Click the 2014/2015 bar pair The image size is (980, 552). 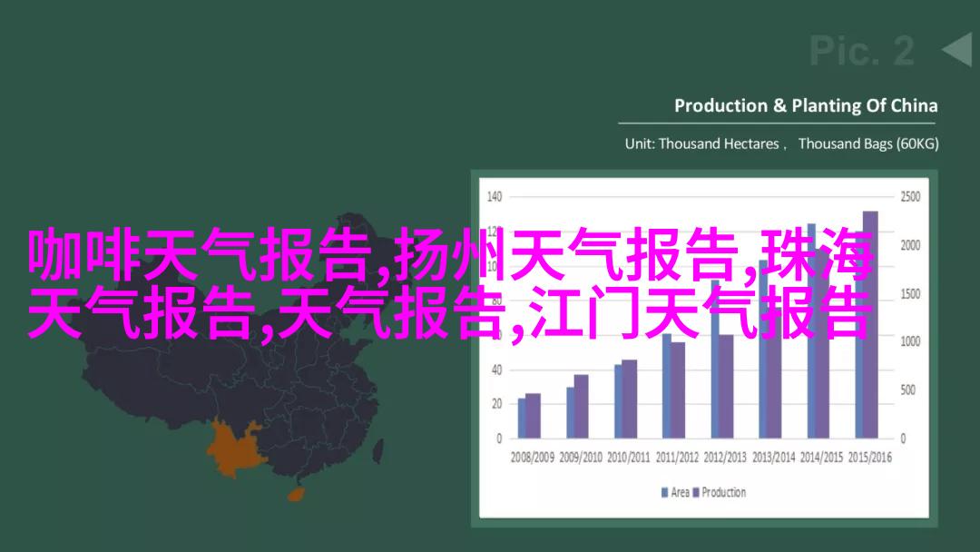coord(818,330)
